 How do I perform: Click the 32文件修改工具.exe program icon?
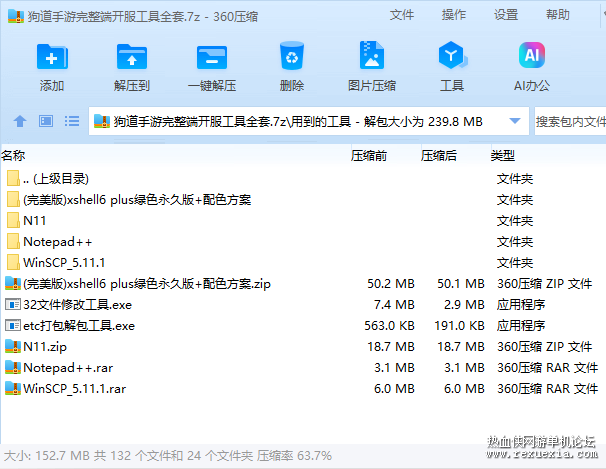point(13,304)
